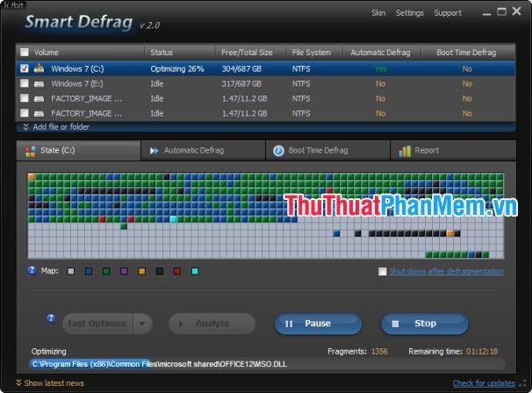Click the cyan map legend swatch
532x393 pixels.
pyautogui.click(x=195, y=271)
